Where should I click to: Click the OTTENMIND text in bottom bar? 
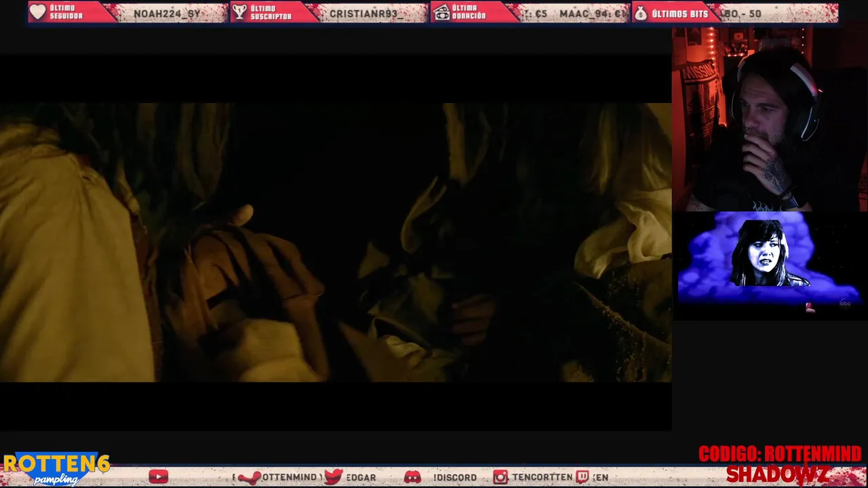click(x=290, y=477)
